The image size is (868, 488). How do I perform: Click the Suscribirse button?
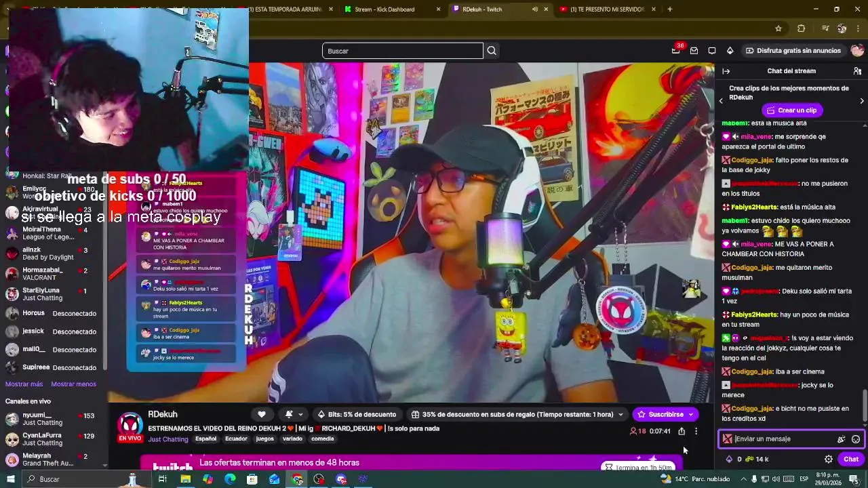(x=660, y=414)
